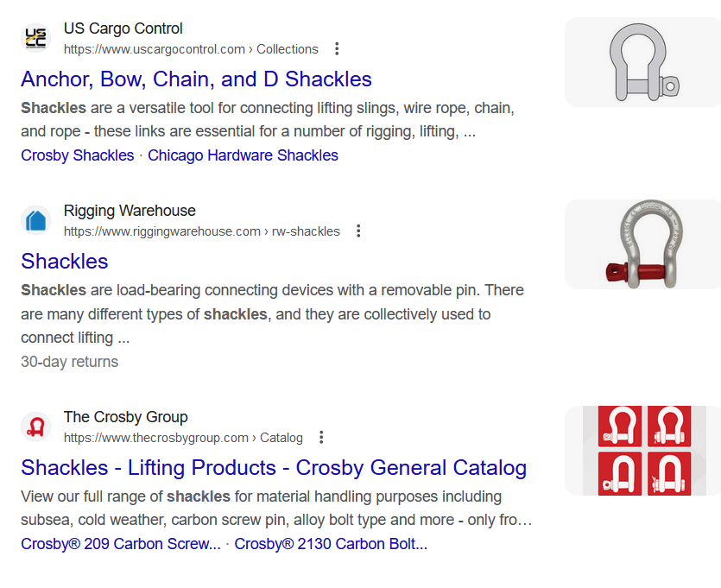Click the thecrosbygroup.com URL breadcrumb
721x588 pixels.
[183, 438]
